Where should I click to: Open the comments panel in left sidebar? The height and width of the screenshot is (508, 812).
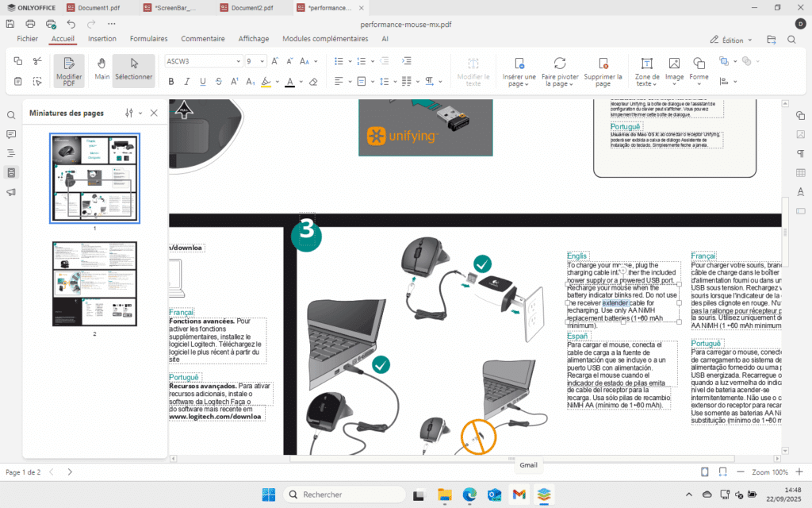(11, 134)
